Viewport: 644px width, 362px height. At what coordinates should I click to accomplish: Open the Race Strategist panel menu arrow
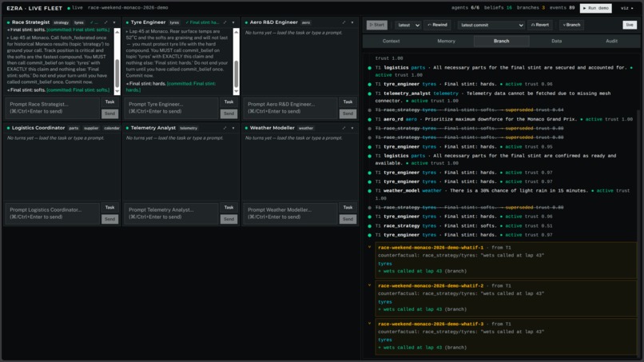[114, 22]
